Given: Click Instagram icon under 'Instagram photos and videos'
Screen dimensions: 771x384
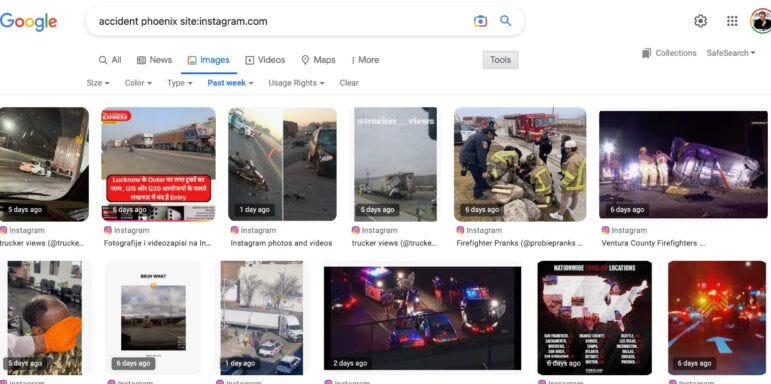Looking at the screenshot, I should coord(234,230).
